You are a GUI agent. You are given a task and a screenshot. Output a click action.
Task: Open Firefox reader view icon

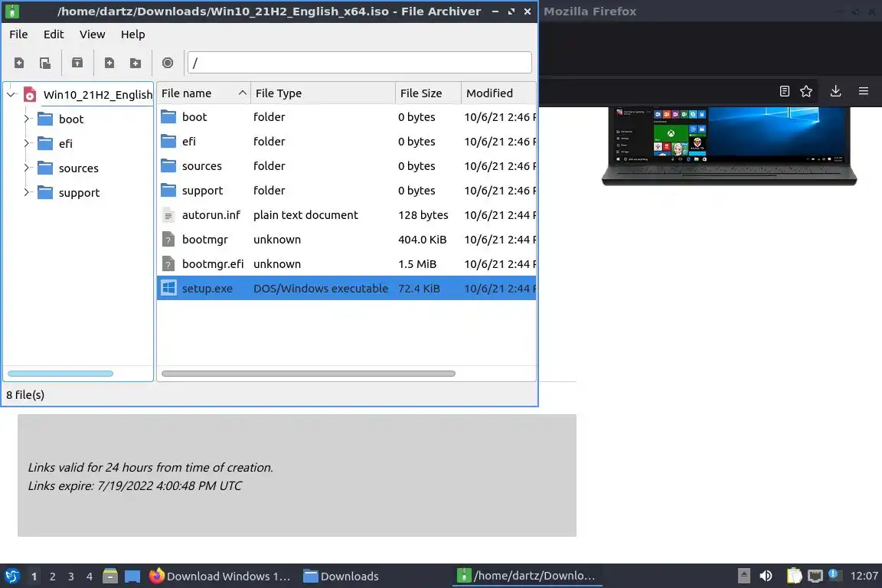[785, 91]
